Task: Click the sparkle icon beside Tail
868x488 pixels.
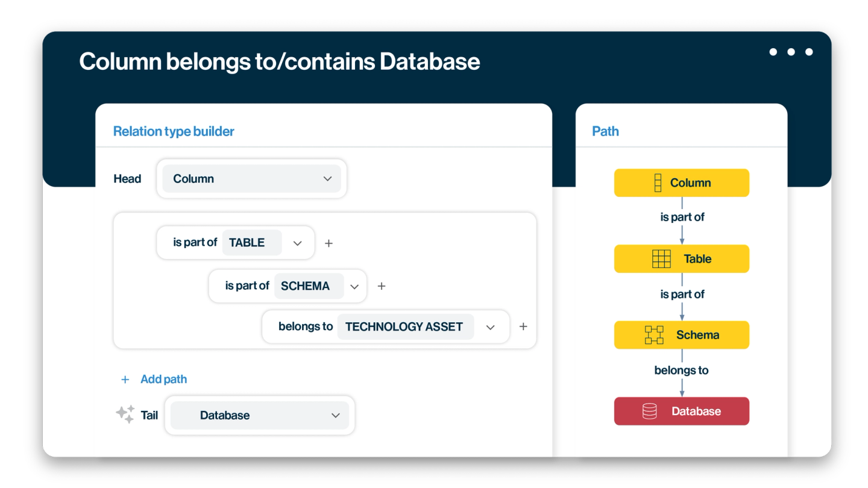Action: (x=125, y=414)
